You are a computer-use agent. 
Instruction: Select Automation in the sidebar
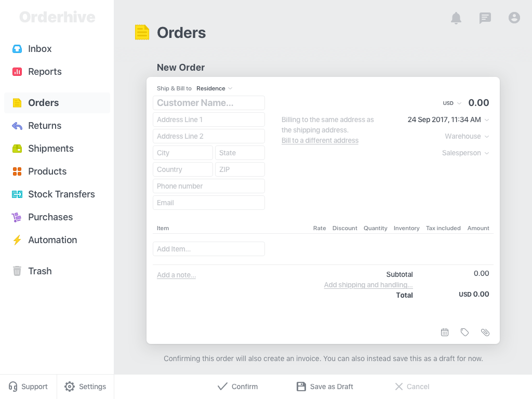(52, 240)
